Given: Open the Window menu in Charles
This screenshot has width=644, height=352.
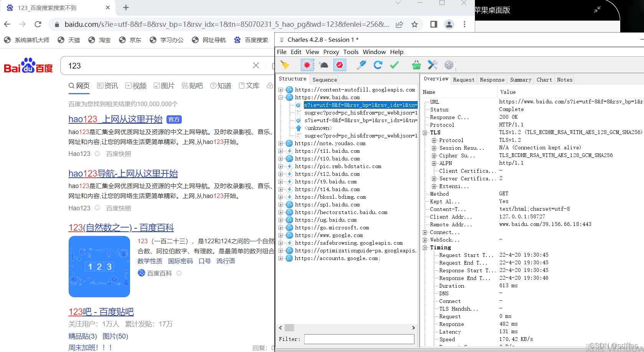Looking at the screenshot, I should [374, 52].
